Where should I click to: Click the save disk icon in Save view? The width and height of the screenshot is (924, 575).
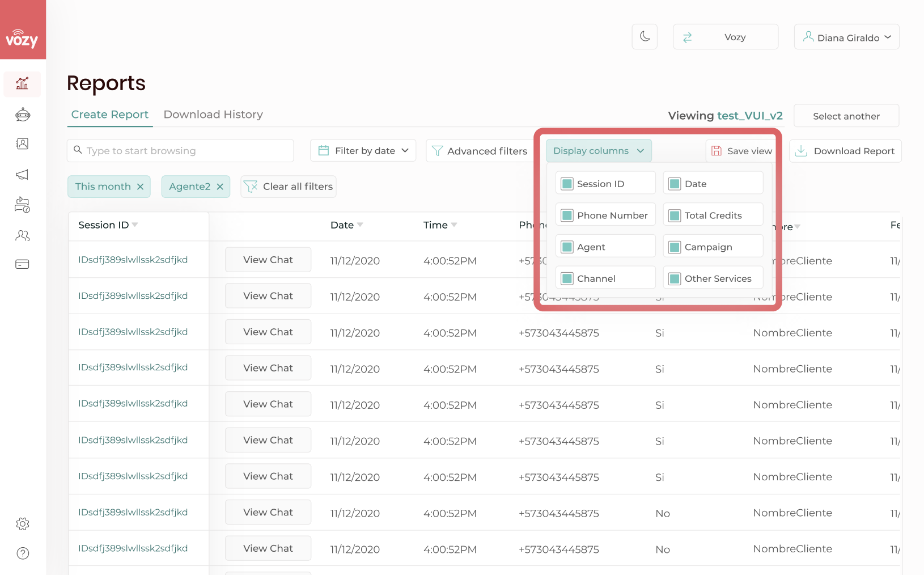pos(717,151)
